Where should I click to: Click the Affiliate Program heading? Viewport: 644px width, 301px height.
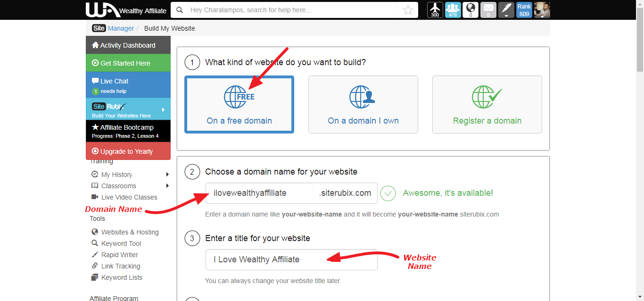(x=114, y=298)
